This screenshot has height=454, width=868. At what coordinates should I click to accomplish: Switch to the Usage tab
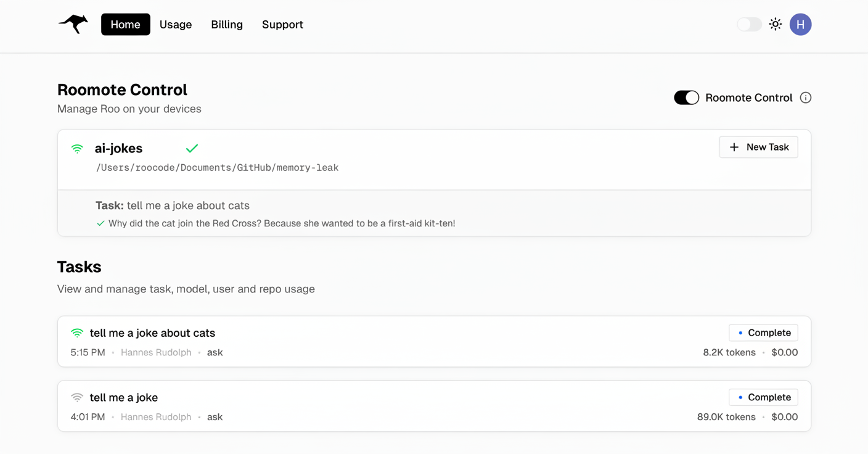(175, 25)
